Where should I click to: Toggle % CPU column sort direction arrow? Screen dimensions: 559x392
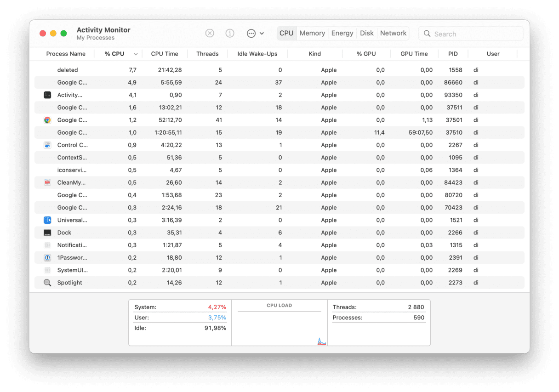click(x=136, y=54)
